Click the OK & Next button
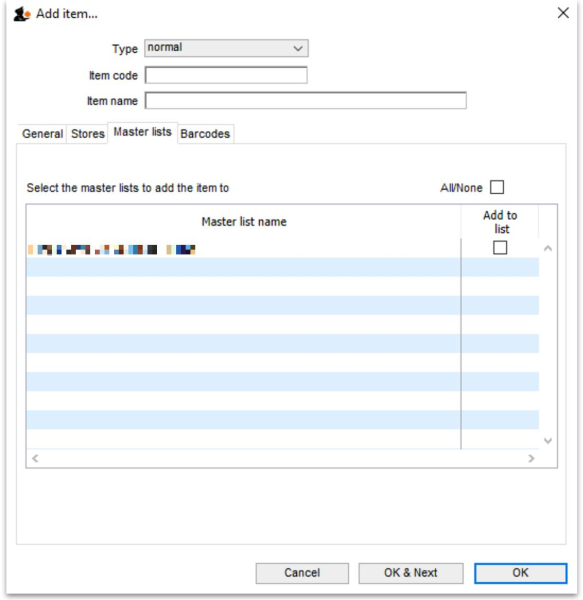This screenshot has height=600, width=583. coord(411,573)
